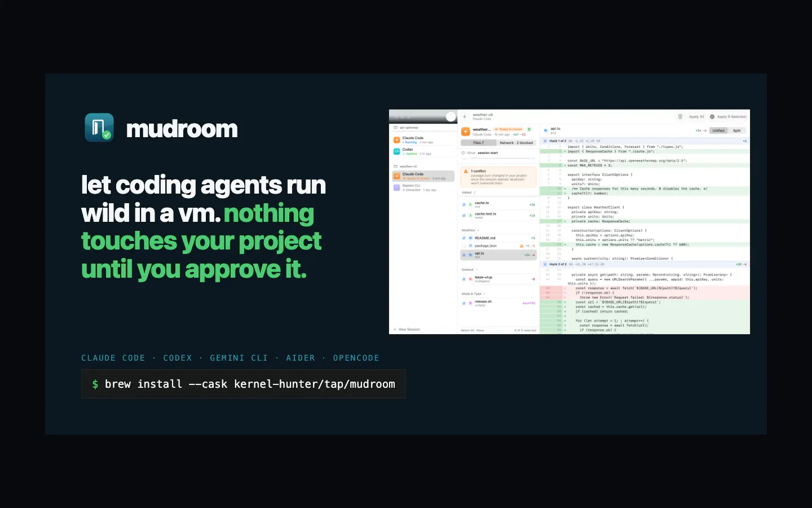The height and width of the screenshot is (508, 812).
Task: Click the 'CLAUDE CODE' label text
Action: coord(113,358)
